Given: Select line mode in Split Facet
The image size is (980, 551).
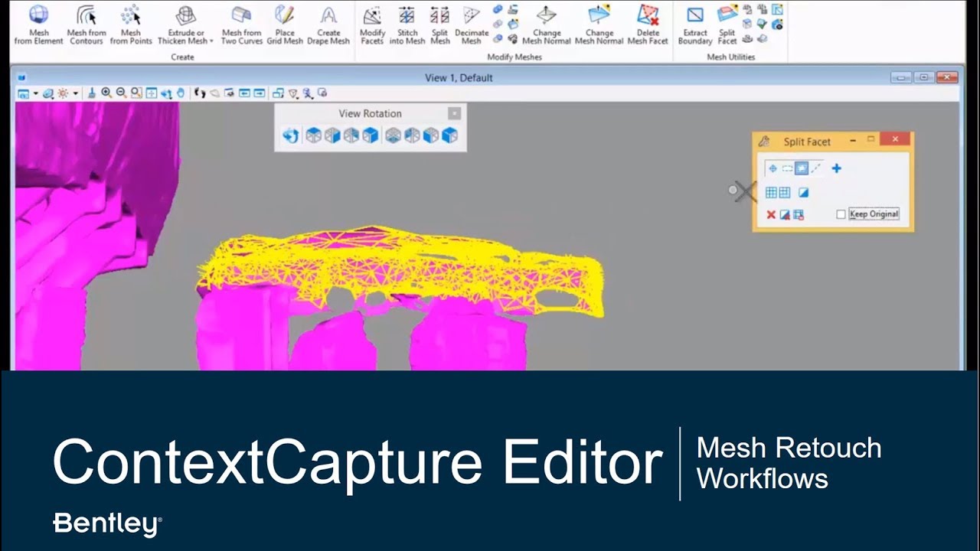Looking at the screenshot, I should (x=816, y=168).
